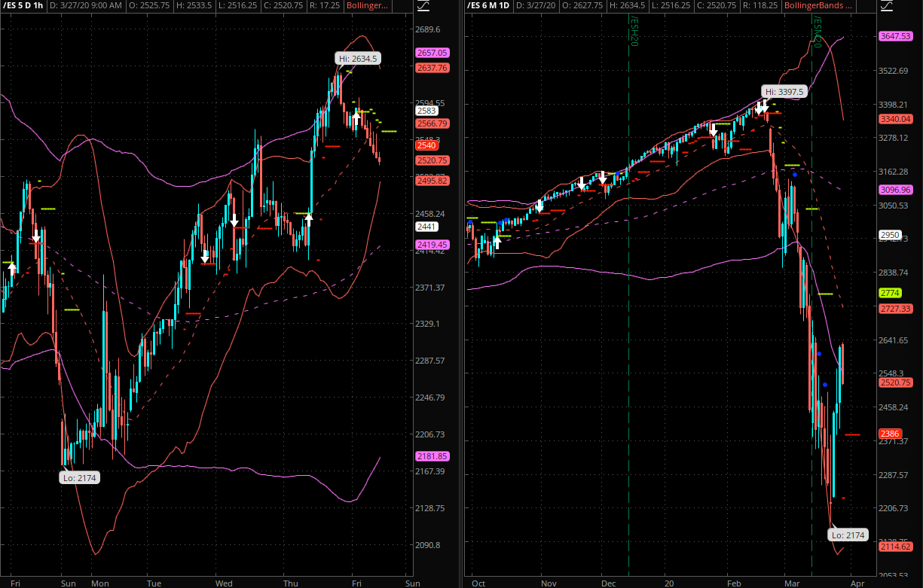Click the 'Feb' label on the daily time axis
This screenshot has height=588, width=923.
coord(733,583)
